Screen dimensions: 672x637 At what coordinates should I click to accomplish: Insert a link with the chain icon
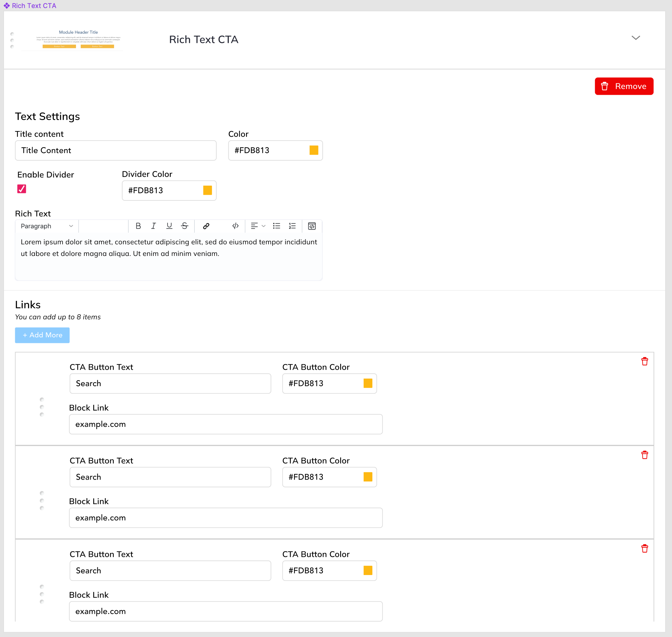pos(206,226)
